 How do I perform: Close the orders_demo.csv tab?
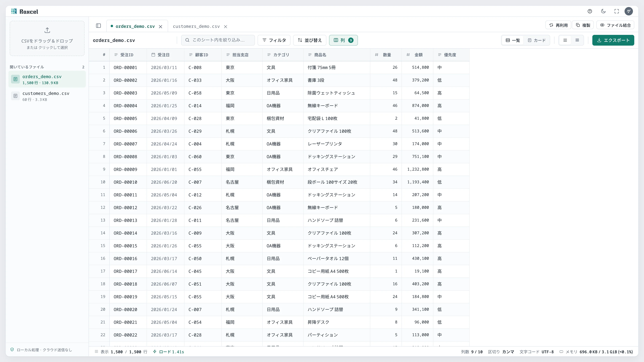160,26
